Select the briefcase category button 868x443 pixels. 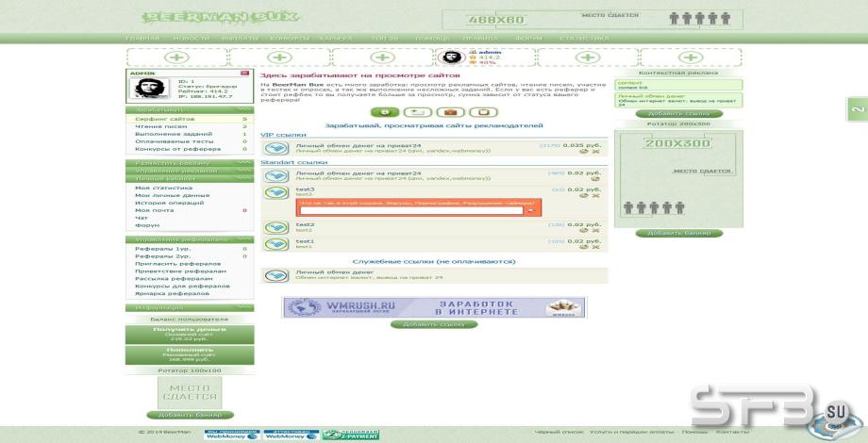pos(451,112)
